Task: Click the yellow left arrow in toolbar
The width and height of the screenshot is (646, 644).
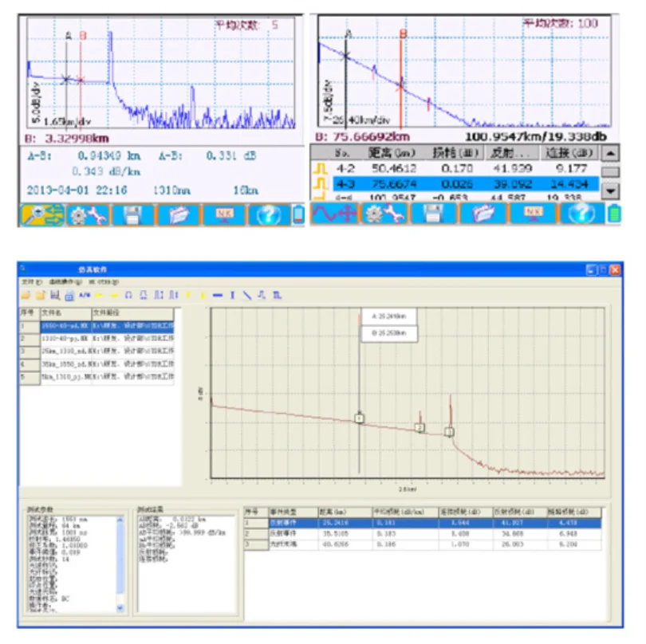Action: pos(99,295)
